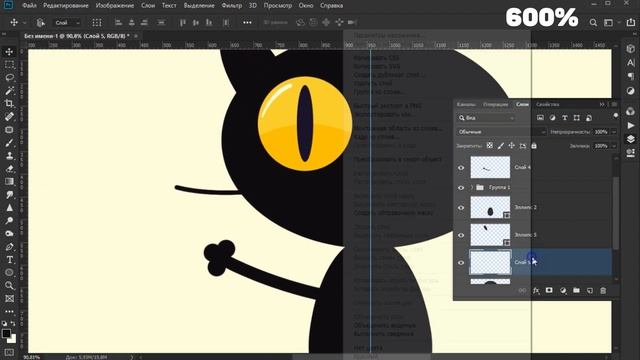Click align top edges icon
The width and height of the screenshot is (640, 360).
pyautogui.click(x=183, y=22)
